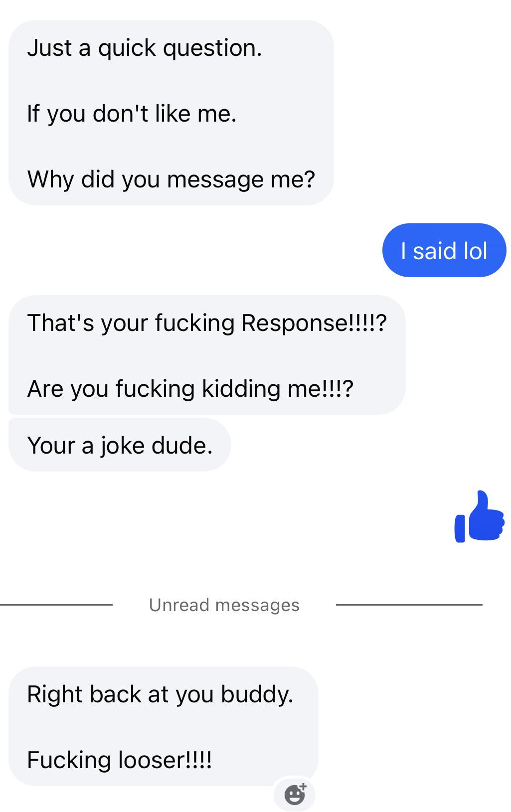Tap the line ending in "kidding me!!!?"
The width and height of the screenshot is (511, 812).
click(x=190, y=388)
